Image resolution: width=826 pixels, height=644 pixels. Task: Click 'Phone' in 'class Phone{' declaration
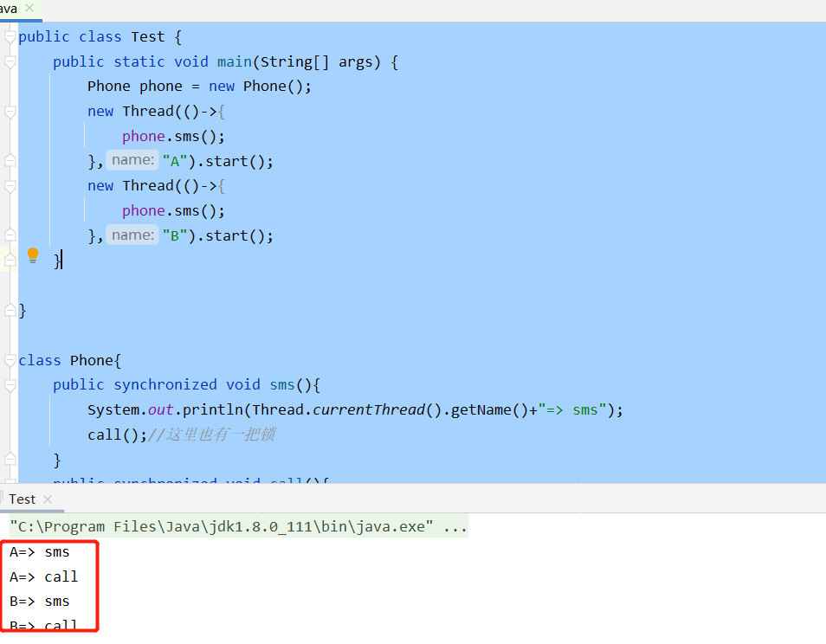coord(92,360)
